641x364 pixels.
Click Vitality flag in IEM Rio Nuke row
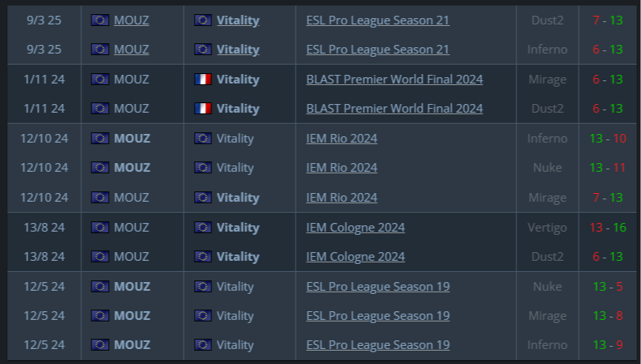(203, 168)
